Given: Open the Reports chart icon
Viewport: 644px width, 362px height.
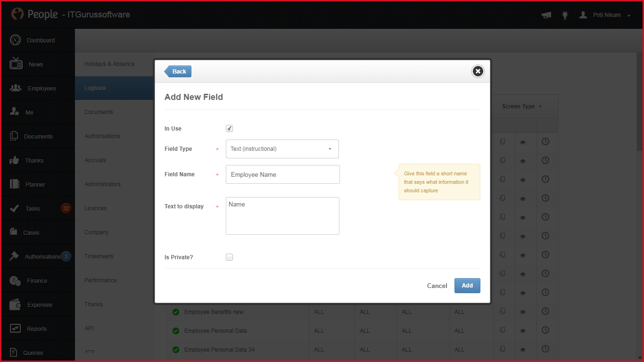Looking at the screenshot, I should click(x=15, y=329).
